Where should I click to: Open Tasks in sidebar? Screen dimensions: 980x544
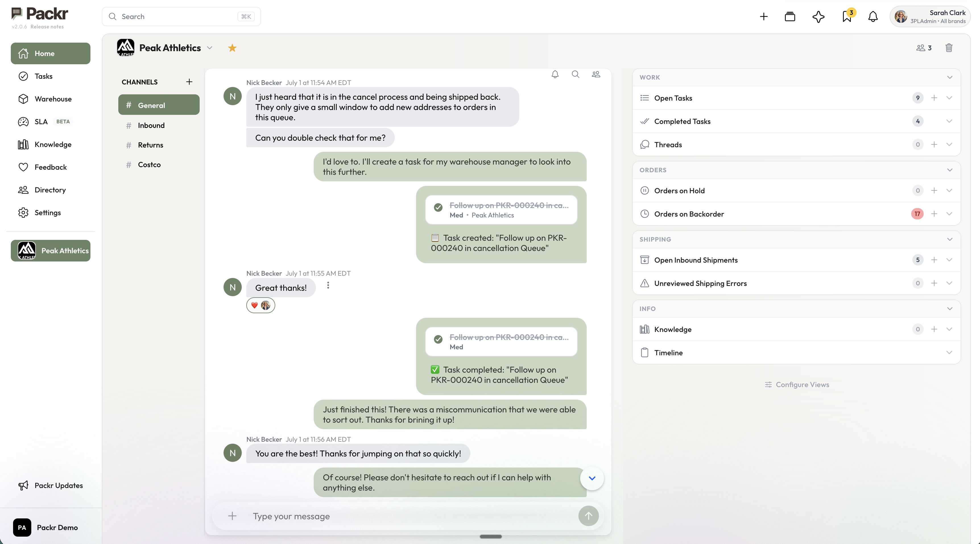pyautogui.click(x=51, y=76)
